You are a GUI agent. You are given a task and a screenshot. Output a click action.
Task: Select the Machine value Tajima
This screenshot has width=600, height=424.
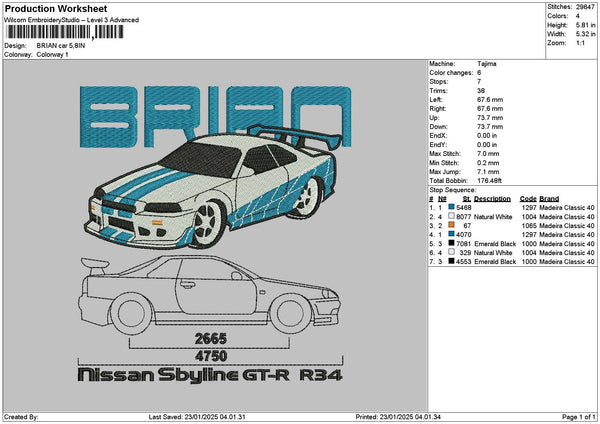[487, 64]
